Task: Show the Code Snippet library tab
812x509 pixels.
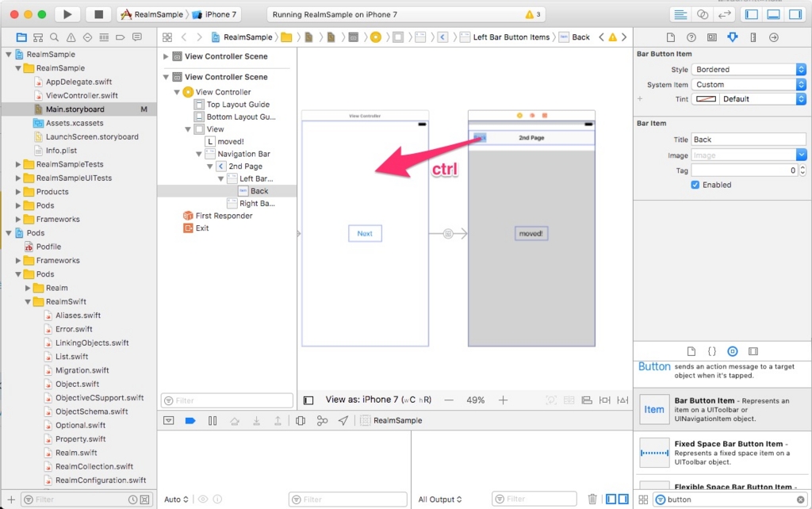Action: point(712,351)
